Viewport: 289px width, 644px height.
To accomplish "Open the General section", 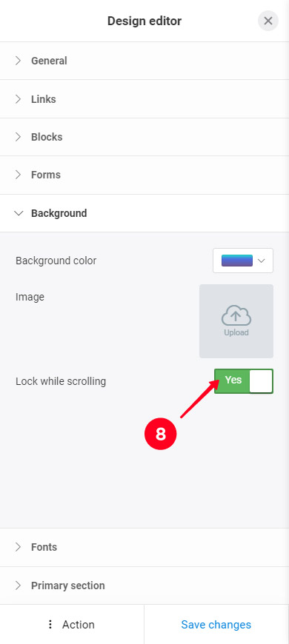I will (x=144, y=61).
